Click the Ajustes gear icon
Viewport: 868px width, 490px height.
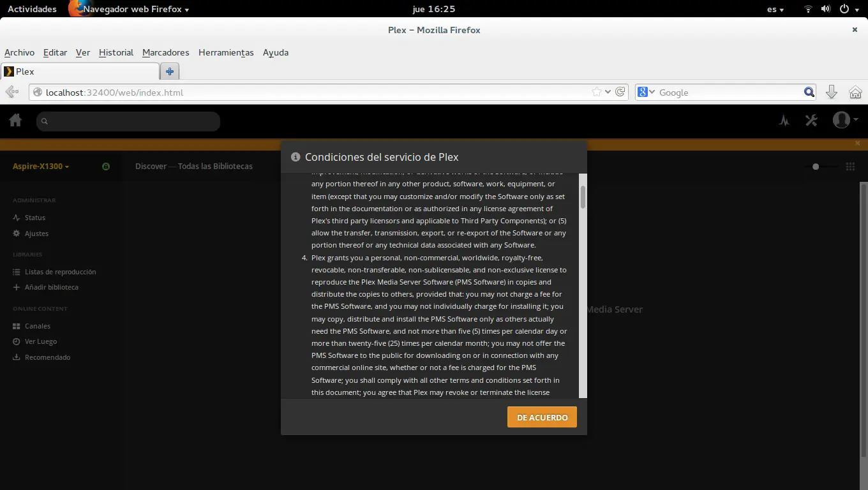pos(17,234)
